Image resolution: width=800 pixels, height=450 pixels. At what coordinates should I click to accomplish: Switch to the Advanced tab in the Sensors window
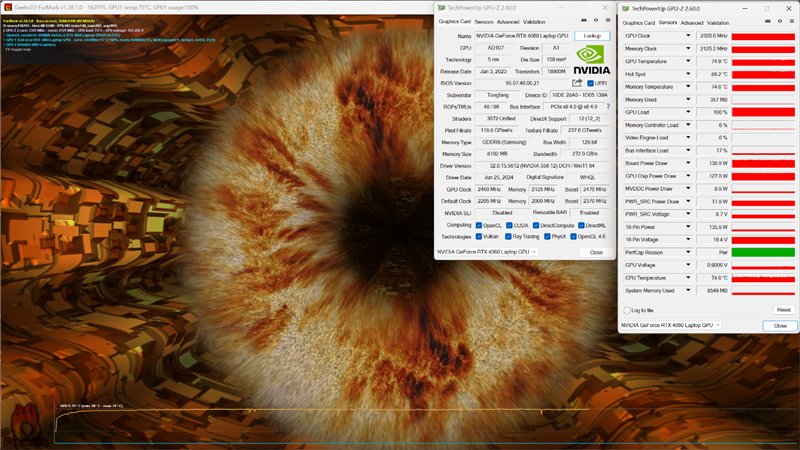click(x=692, y=23)
